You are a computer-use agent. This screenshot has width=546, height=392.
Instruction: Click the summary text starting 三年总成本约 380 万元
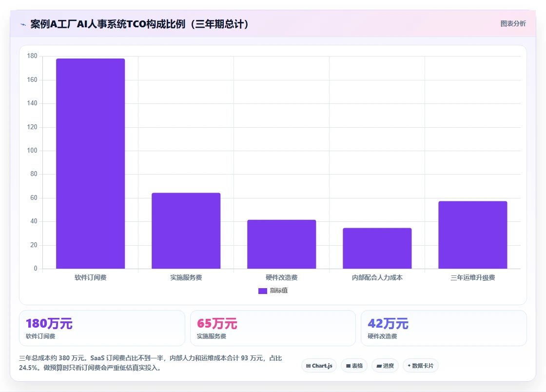(151, 363)
